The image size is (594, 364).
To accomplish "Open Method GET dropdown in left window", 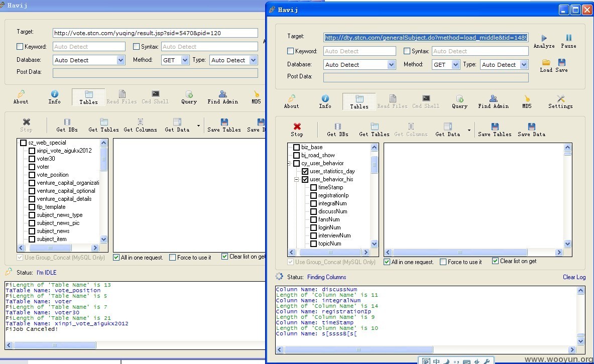I will [185, 60].
